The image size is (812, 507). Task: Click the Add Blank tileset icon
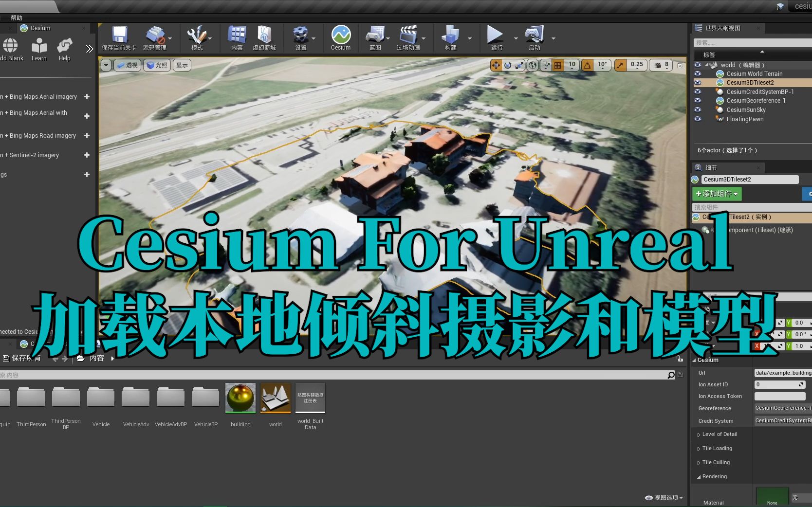[10, 46]
